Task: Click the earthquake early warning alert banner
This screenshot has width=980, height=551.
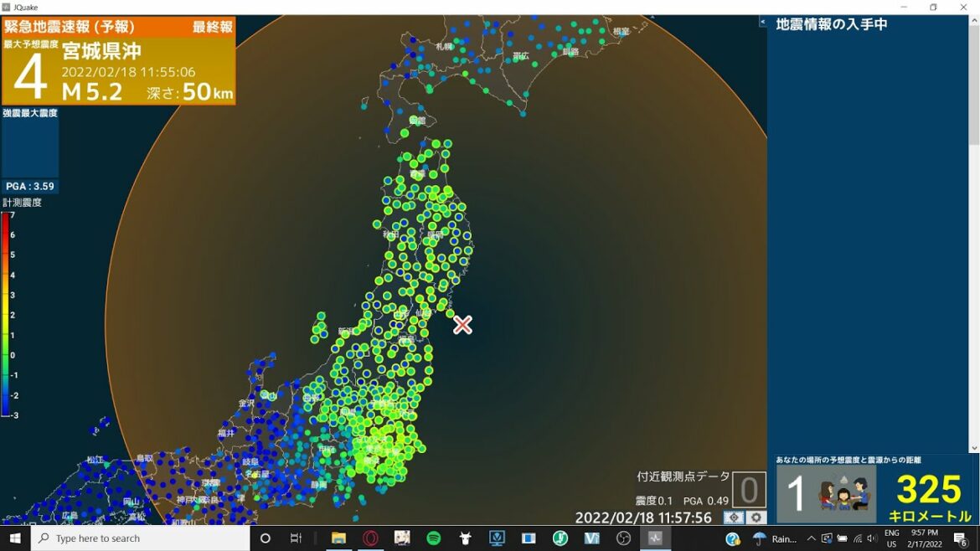Action: 118,61
